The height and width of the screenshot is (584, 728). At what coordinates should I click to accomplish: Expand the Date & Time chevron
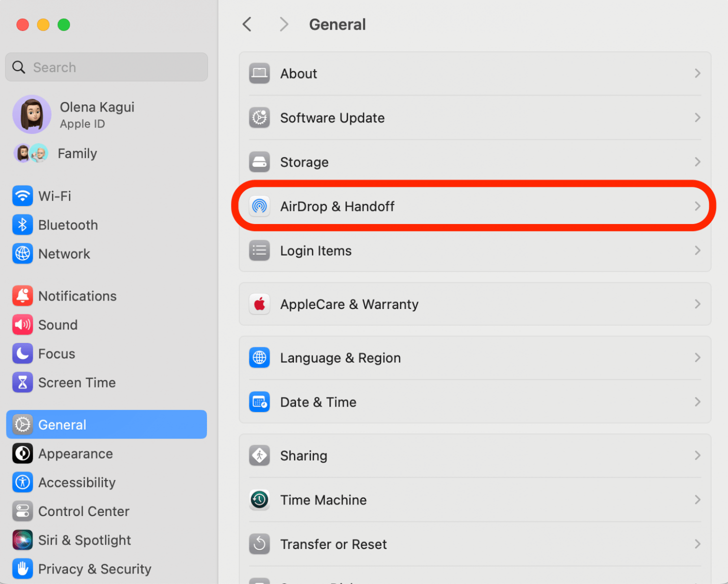pyautogui.click(x=697, y=402)
